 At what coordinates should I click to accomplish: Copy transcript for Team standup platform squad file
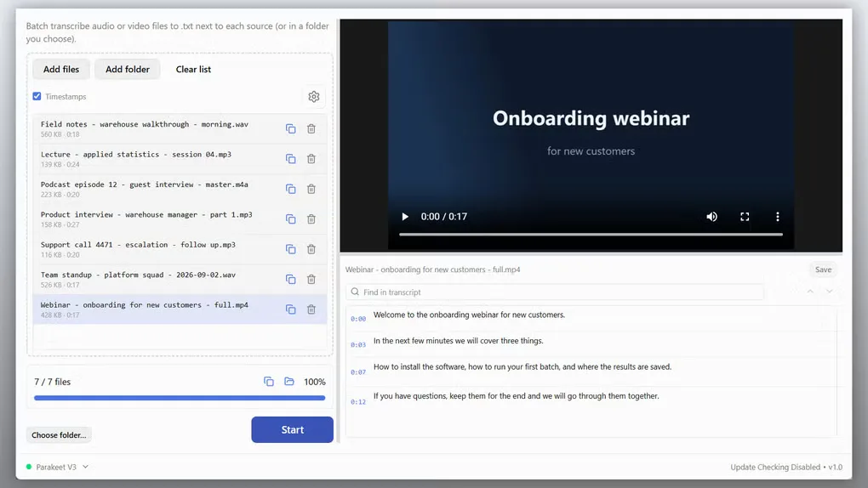click(291, 280)
